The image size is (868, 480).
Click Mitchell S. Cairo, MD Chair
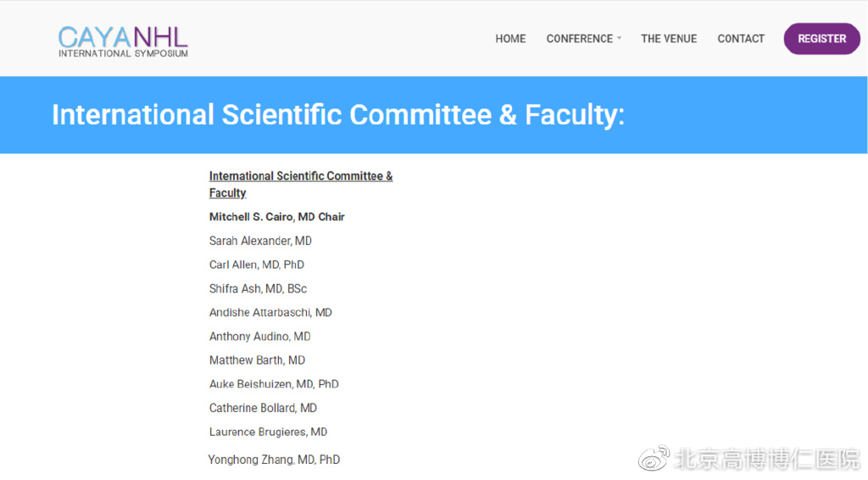pos(277,217)
